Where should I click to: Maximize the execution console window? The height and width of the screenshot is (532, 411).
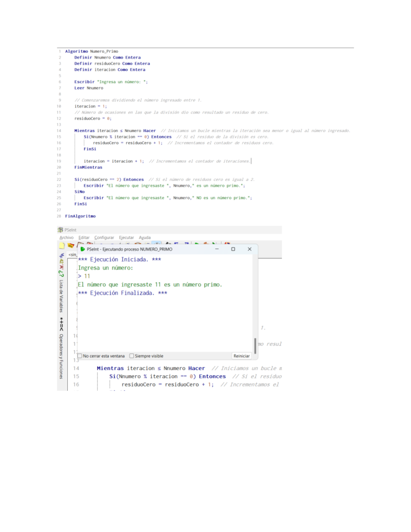pyautogui.click(x=233, y=249)
